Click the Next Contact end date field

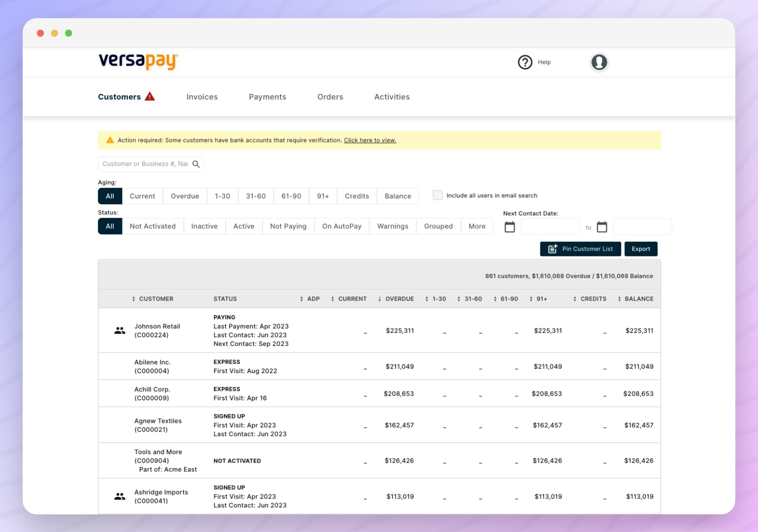(642, 227)
